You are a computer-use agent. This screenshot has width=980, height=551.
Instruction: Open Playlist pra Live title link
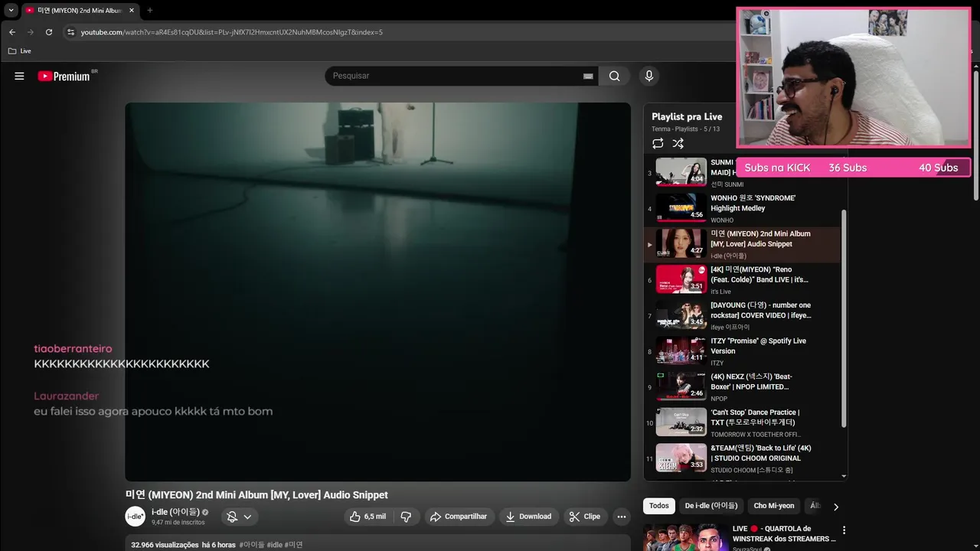click(687, 116)
